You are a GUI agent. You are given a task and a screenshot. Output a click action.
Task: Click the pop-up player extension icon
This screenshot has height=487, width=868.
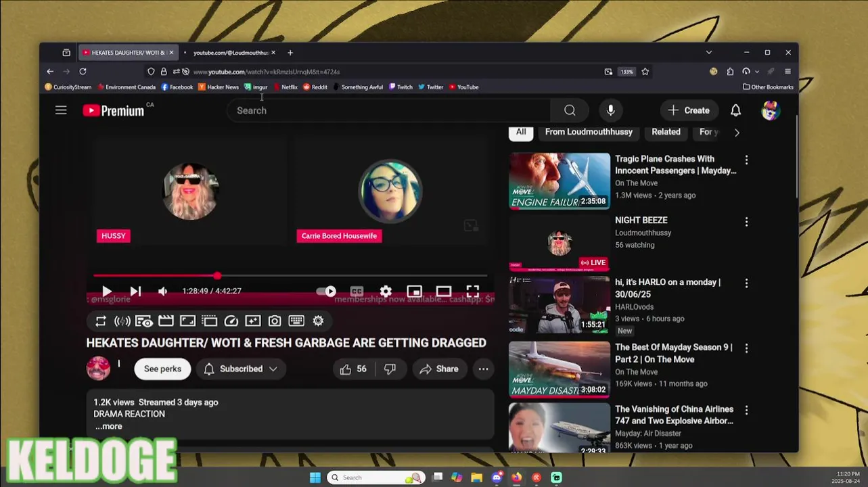[143, 321]
